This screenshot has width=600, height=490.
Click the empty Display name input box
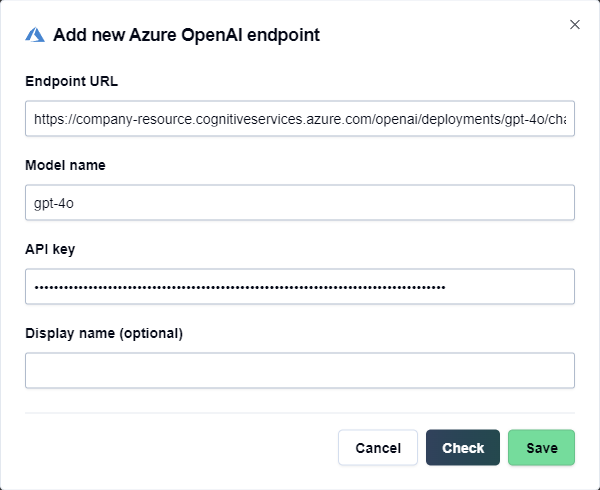[299, 370]
